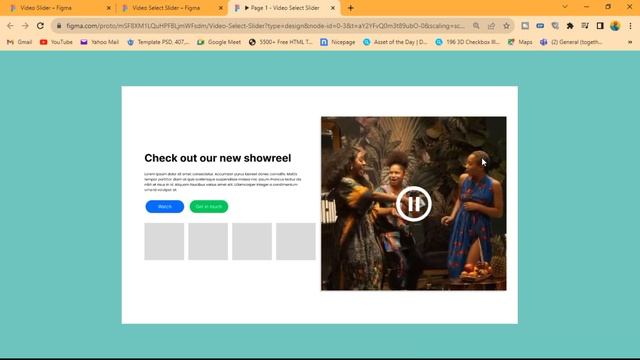Open the (2) General Teams bookmark
640x360 pixels.
[x=571, y=42]
